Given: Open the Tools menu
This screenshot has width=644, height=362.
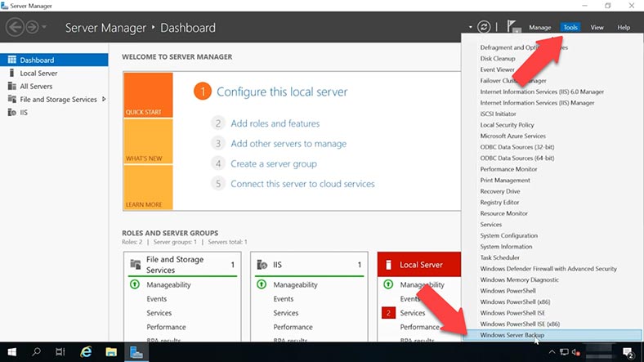Looking at the screenshot, I should pos(570,28).
